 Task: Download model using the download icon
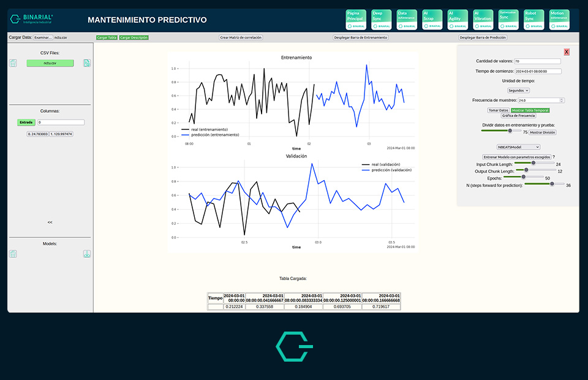tap(87, 254)
